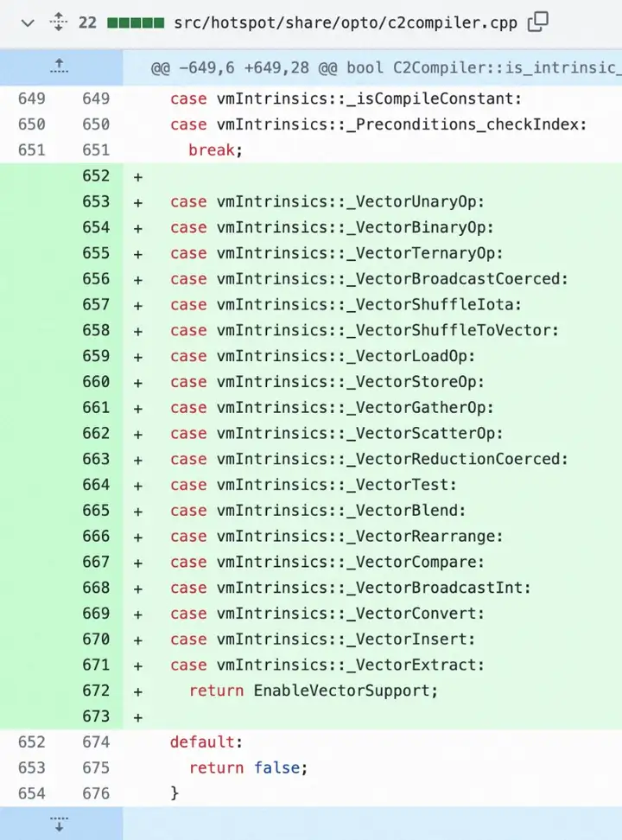Click old line number 649

tap(31, 99)
